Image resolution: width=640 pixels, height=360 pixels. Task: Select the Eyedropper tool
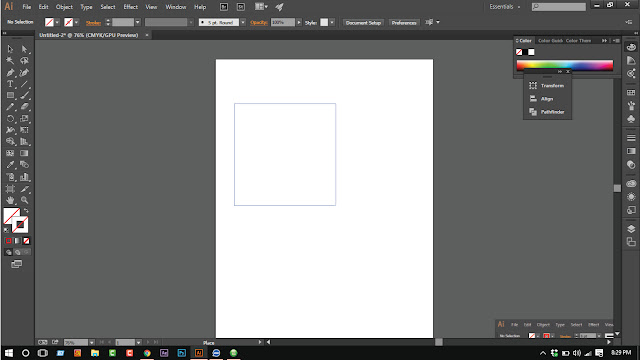point(10,165)
